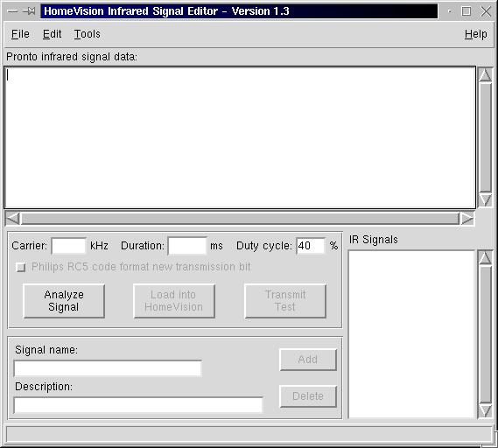Image resolution: width=498 pixels, height=448 pixels.
Task: Close the Infrared Signal Editor window
Action: pos(486,11)
